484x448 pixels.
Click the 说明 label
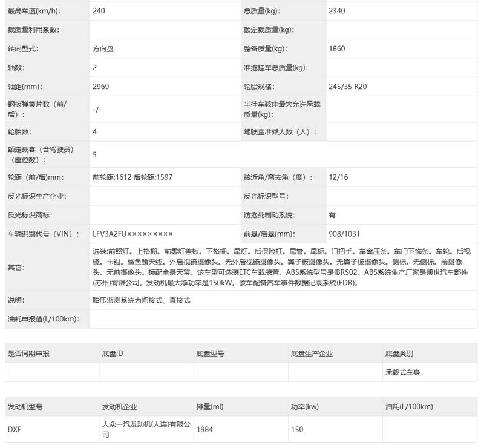[x=16, y=300]
